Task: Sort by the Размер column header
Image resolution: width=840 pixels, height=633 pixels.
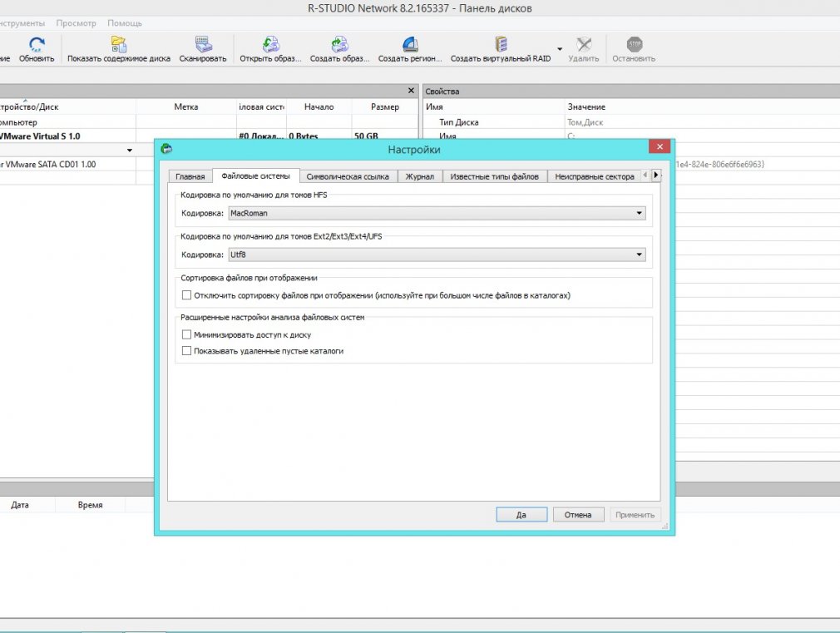Action: click(x=384, y=106)
